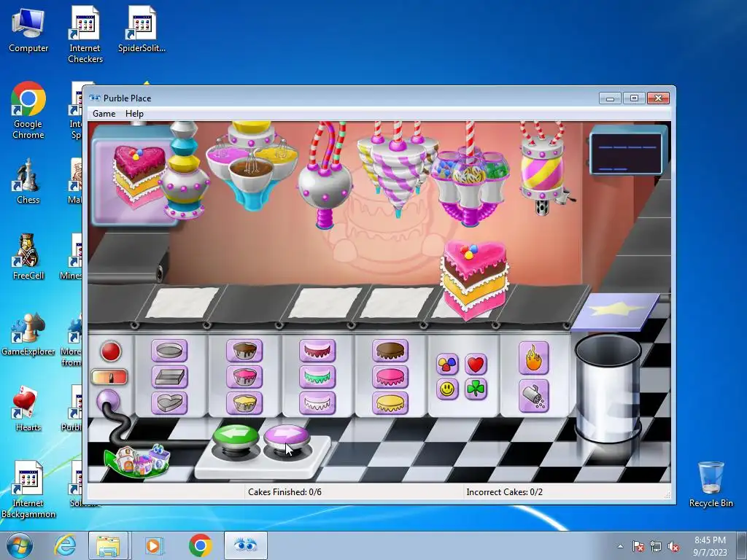Click Purble Place taskbar button
The image size is (747, 560).
click(246, 545)
